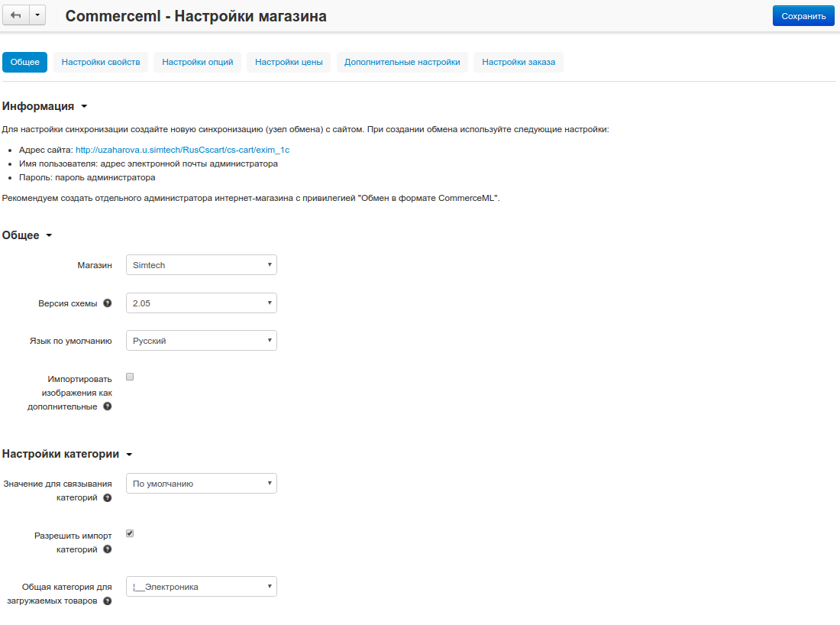
Task: Switch to the Общее tab
Action: click(24, 62)
